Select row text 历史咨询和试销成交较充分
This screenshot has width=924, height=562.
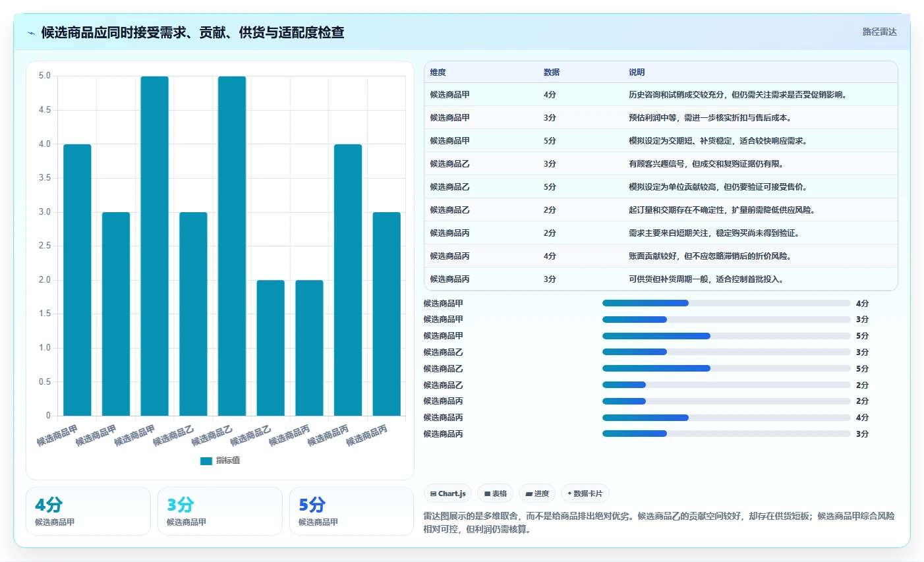676,95
